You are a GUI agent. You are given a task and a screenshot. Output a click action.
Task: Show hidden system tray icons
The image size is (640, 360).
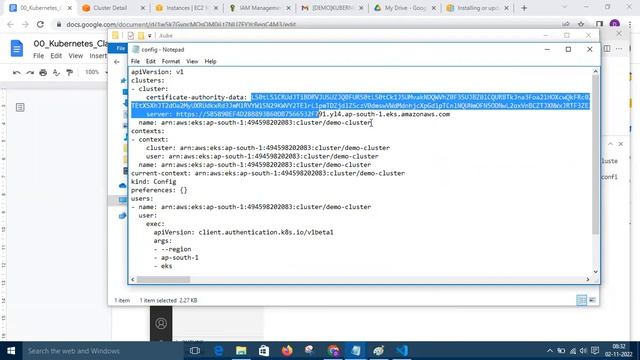(x=550, y=351)
